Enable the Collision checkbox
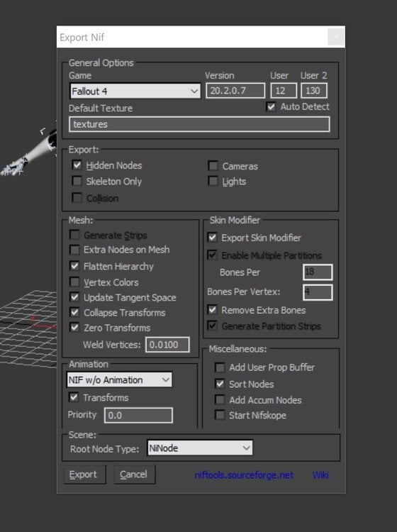The height and width of the screenshot is (532, 397). tap(77, 198)
